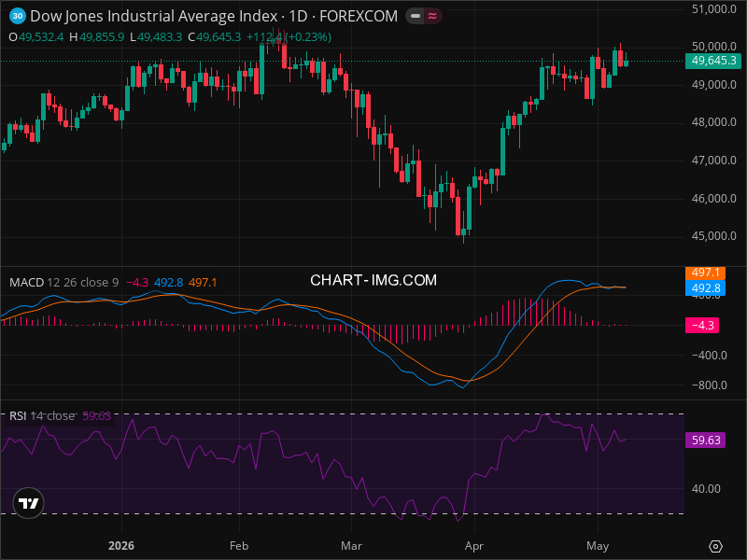Image resolution: width=747 pixels, height=560 pixels.
Task: Click the blue 30 Dow Jones symbol logo
Action: [x=18, y=16]
